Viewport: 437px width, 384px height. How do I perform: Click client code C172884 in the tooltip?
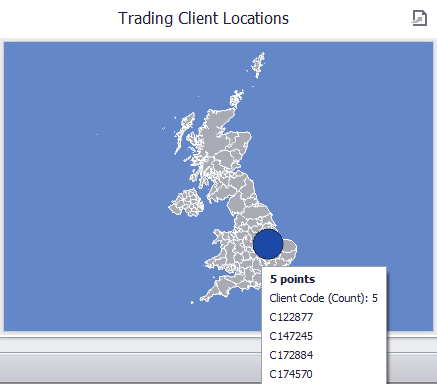291,355
